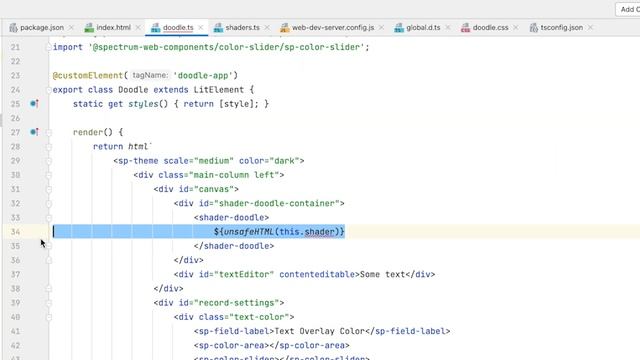This screenshot has height=360, width=640.
Task: Fold the record-settings div on line 39
Action: pos(49,303)
